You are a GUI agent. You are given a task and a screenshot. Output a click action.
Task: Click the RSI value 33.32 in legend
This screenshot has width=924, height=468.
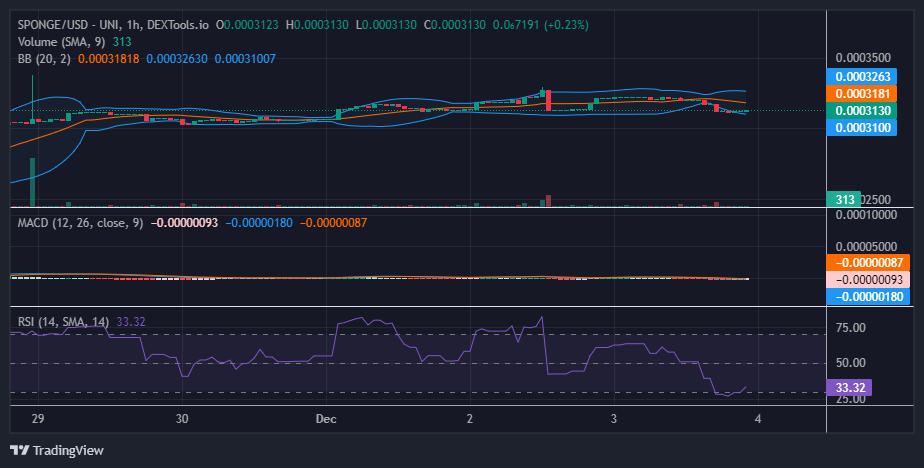(x=131, y=322)
